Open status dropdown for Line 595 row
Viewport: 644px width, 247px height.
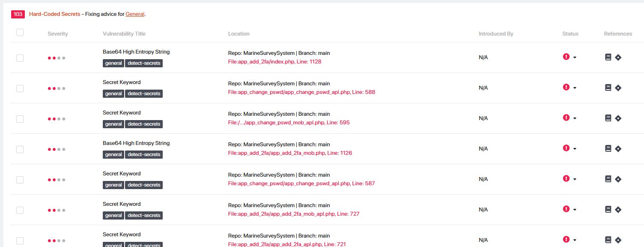tap(575, 118)
